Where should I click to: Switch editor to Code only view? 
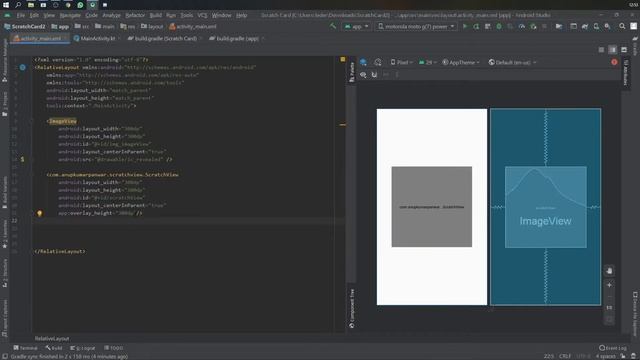tap(601, 49)
